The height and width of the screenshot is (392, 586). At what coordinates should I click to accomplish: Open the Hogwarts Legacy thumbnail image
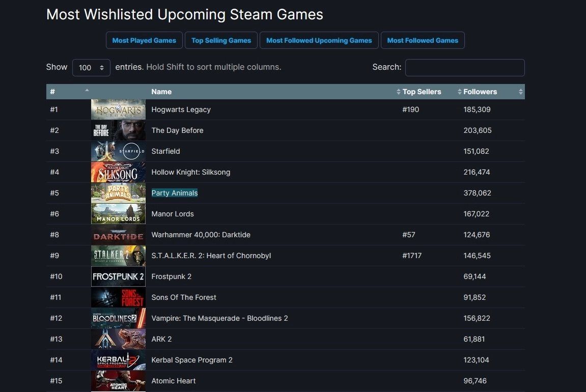[118, 109]
